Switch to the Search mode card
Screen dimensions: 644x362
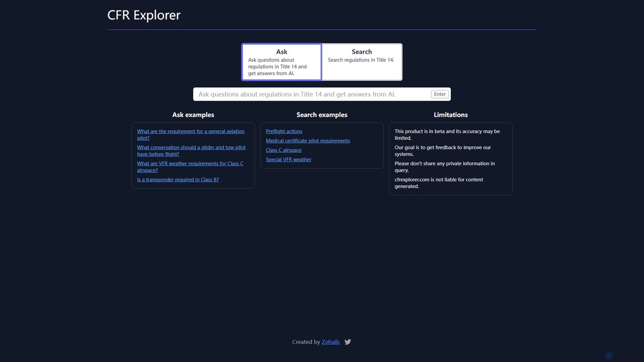tap(362, 62)
